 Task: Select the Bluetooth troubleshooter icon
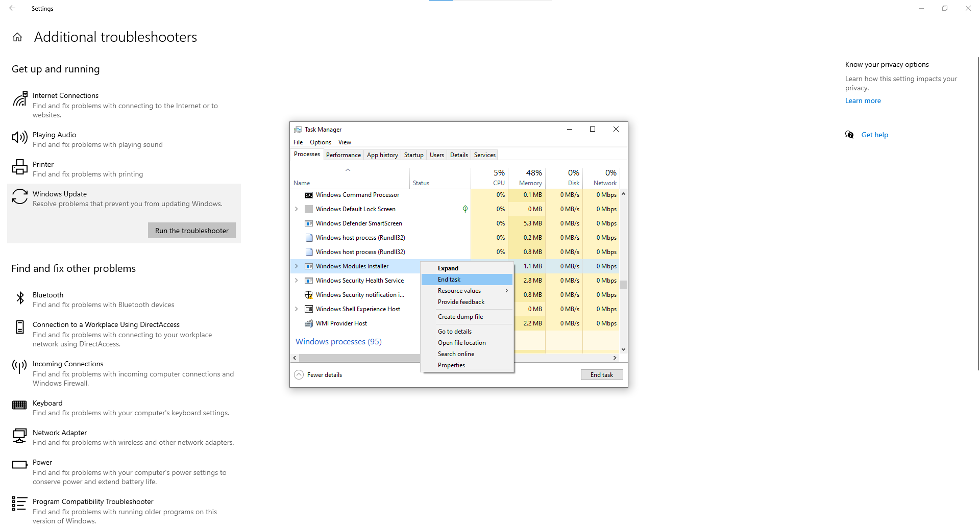pyautogui.click(x=20, y=297)
